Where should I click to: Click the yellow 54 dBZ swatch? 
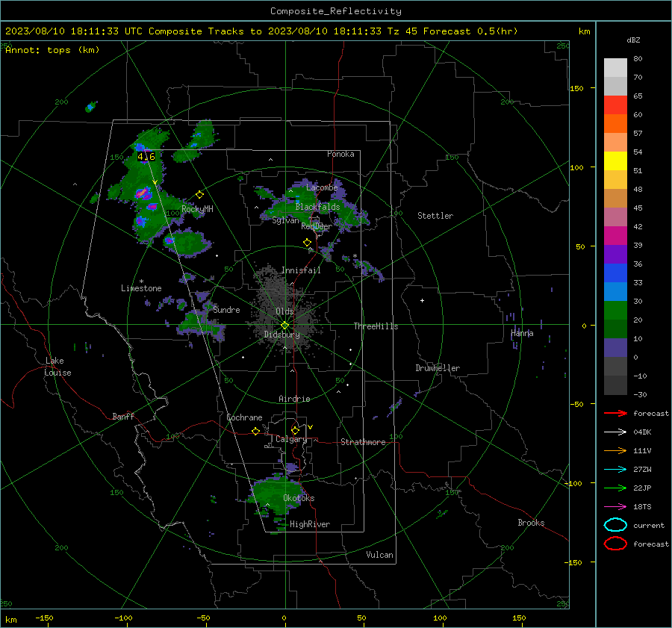coord(615,161)
